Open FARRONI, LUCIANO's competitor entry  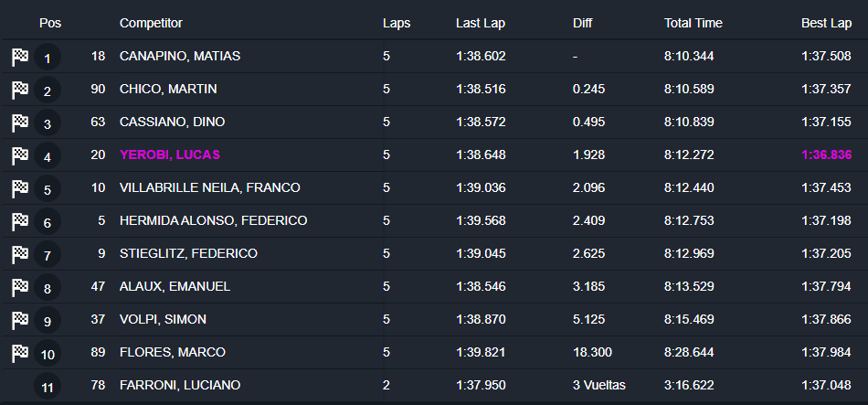[x=179, y=386]
